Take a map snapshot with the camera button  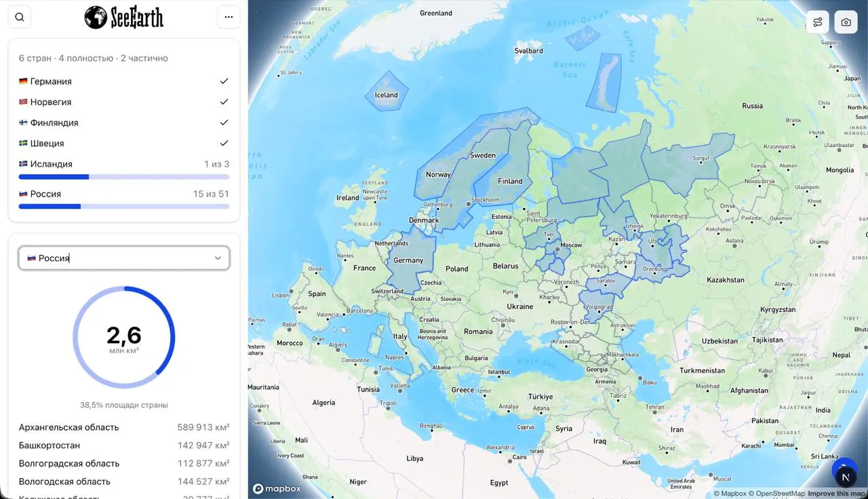[846, 22]
